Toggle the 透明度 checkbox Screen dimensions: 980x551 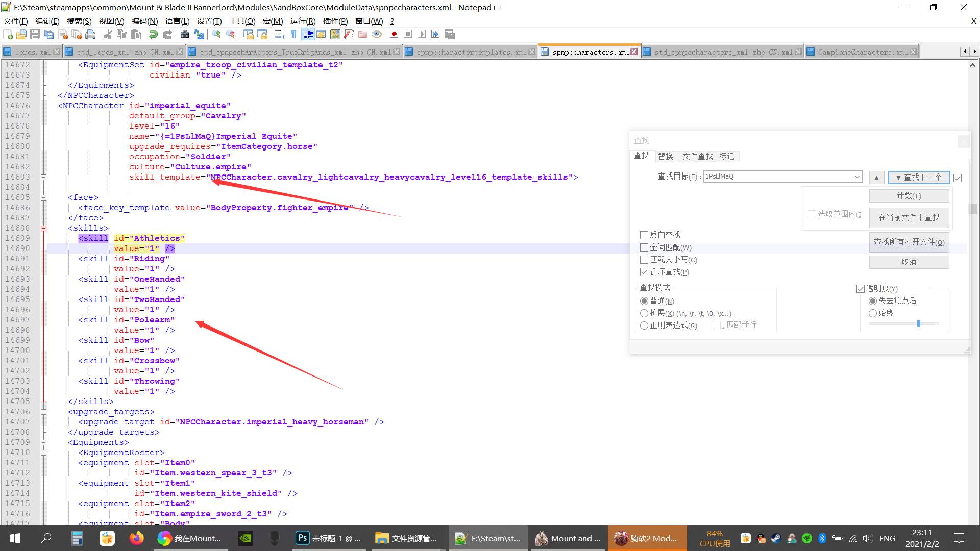[x=861, y=289]
